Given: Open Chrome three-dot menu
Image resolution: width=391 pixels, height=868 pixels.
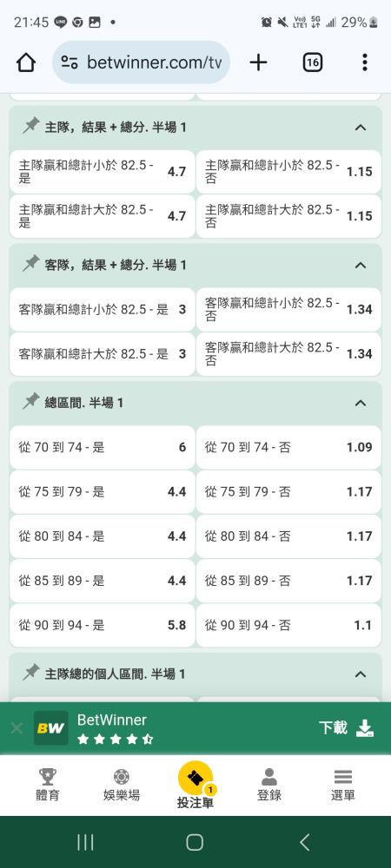Looking at the screenshot, I should point(364,62).
